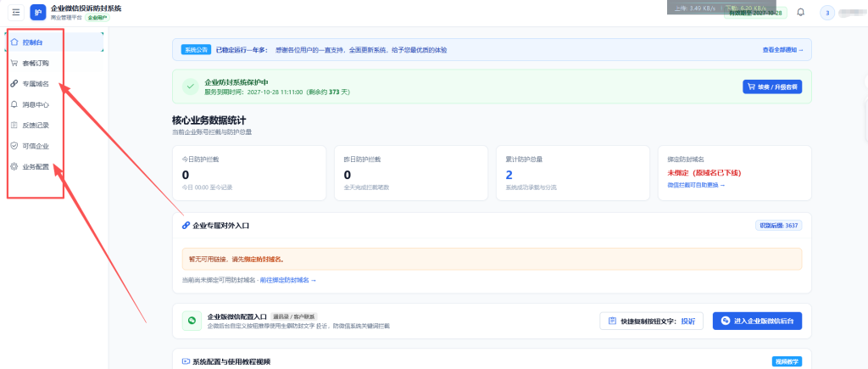The height and width of the screenshot is (369, 868).
Task: Click 今日 00:00 至今记录 caption
Action: (x=207, y=187)
